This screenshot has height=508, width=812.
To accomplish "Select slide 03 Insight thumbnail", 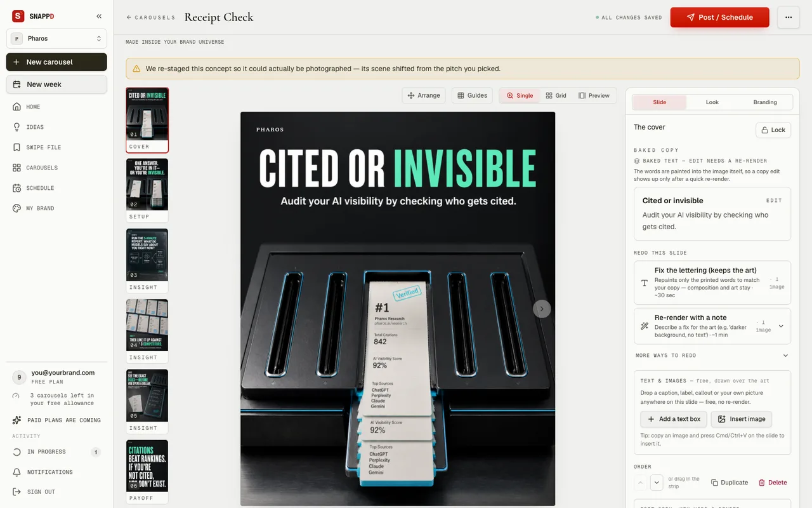I will click(147, 260).
